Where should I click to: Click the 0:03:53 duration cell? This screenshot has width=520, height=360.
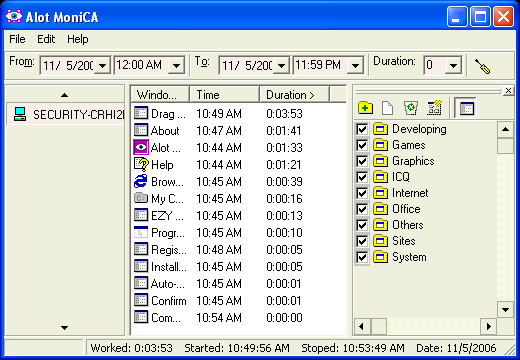[284, 114]
